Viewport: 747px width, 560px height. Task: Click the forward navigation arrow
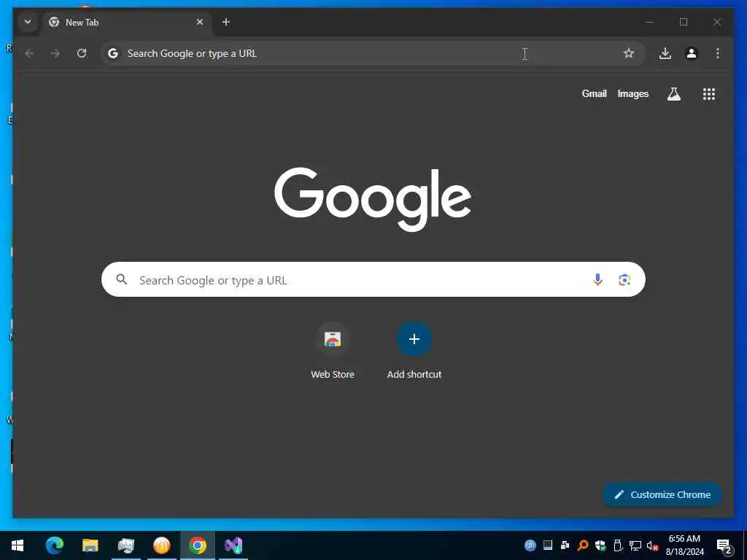click(x=55, y=53)
